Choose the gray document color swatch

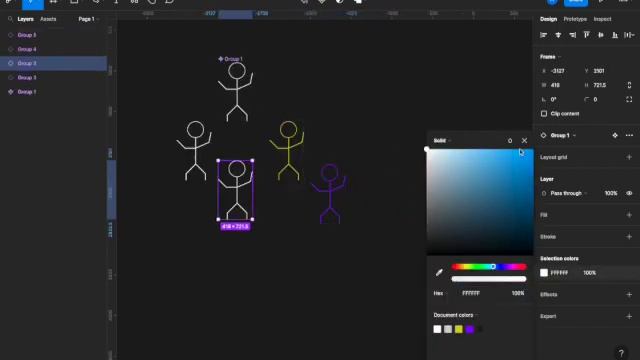click(x=448, y=329)
